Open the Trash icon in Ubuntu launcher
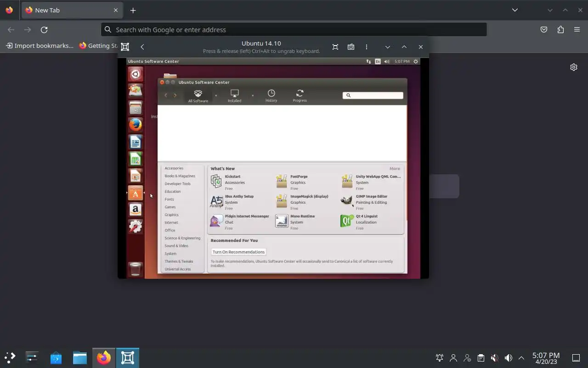The height and width of the screenshot is (368, 588). point(136,269)
